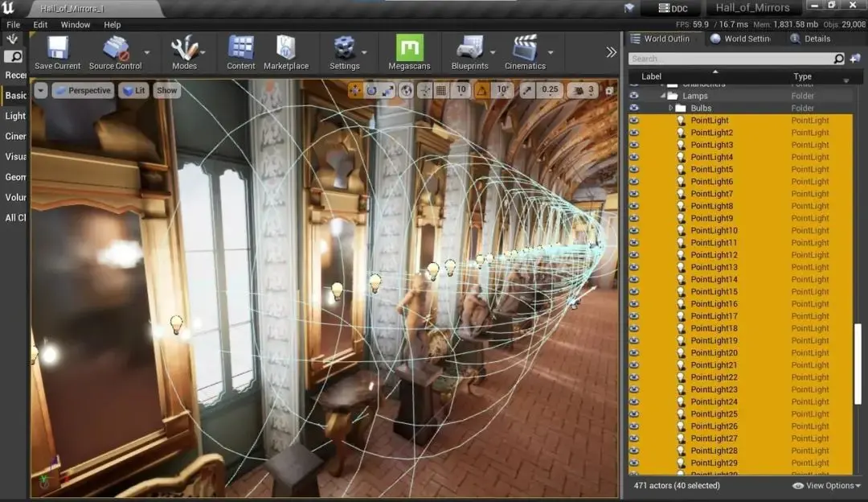This screenshot has width=868, height=502.
Task: Switch to the Details tab
Action: click(811, 39)
